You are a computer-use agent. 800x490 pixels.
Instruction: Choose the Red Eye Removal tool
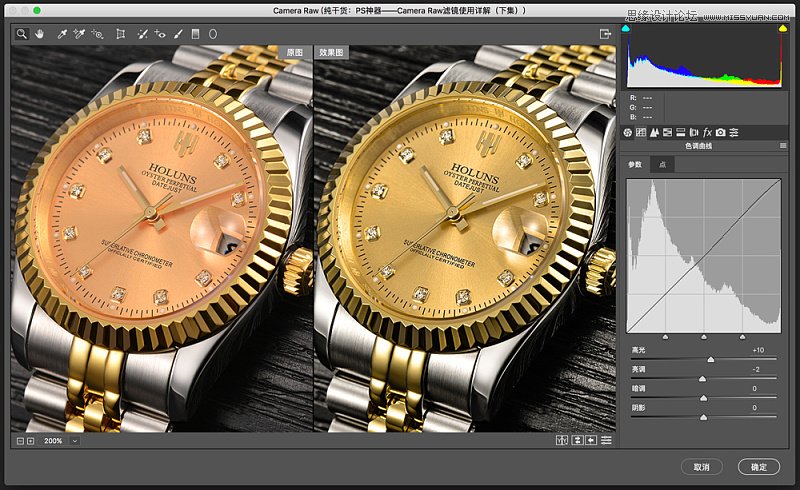(160, 33)
